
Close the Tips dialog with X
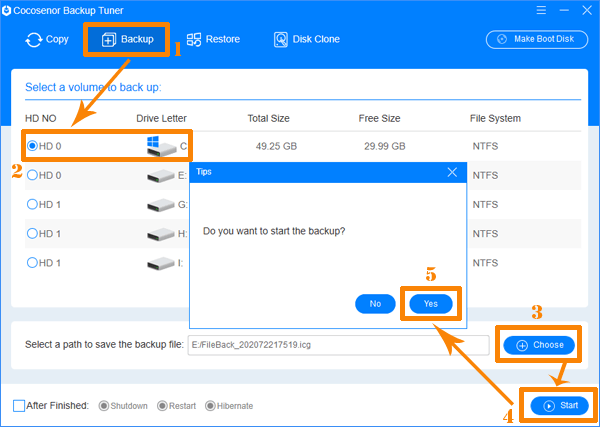(452, 172)
